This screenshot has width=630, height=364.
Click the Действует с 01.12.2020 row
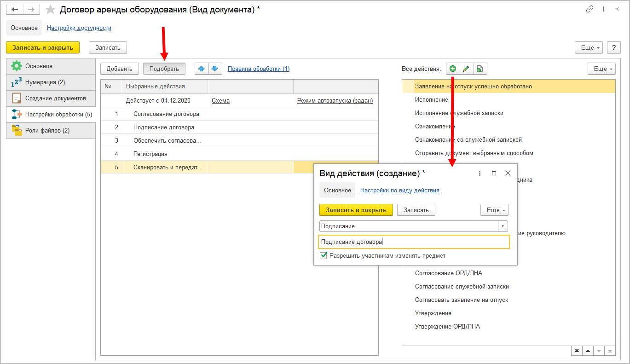(x=239, y=100)
